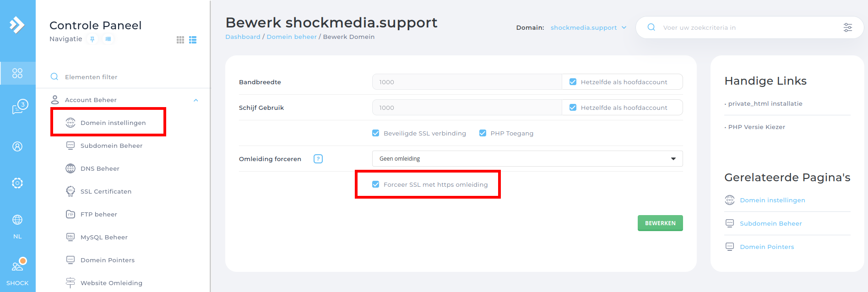
Task: Toggle PHP Toegang checkbox
Action: 483,133
